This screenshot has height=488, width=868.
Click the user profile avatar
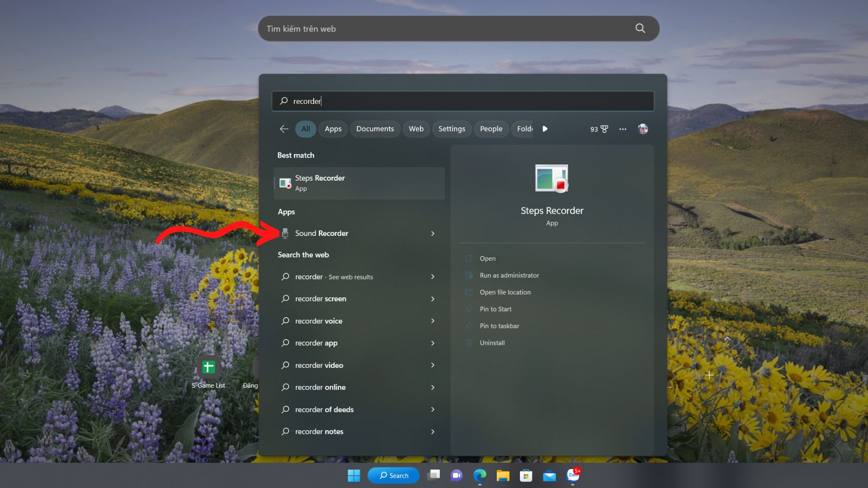pyautogui.click(x=643, y=129)
